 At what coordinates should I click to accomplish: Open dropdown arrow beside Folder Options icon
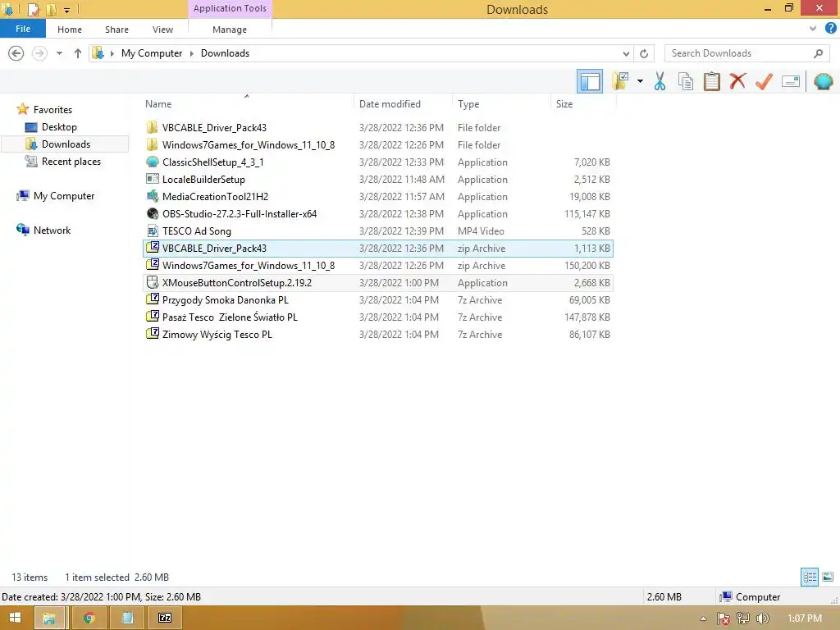click(640, 81)
